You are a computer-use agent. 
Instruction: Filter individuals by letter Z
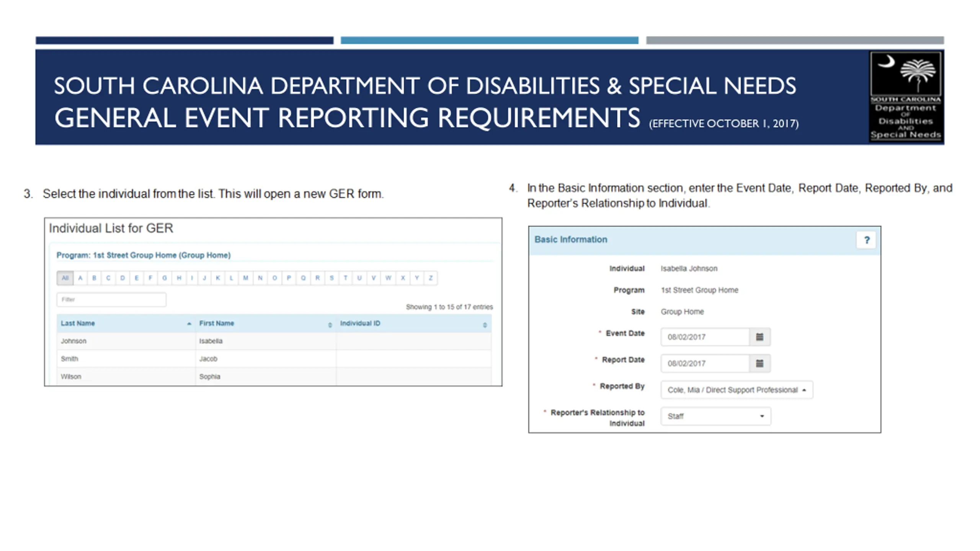point(431,278)
